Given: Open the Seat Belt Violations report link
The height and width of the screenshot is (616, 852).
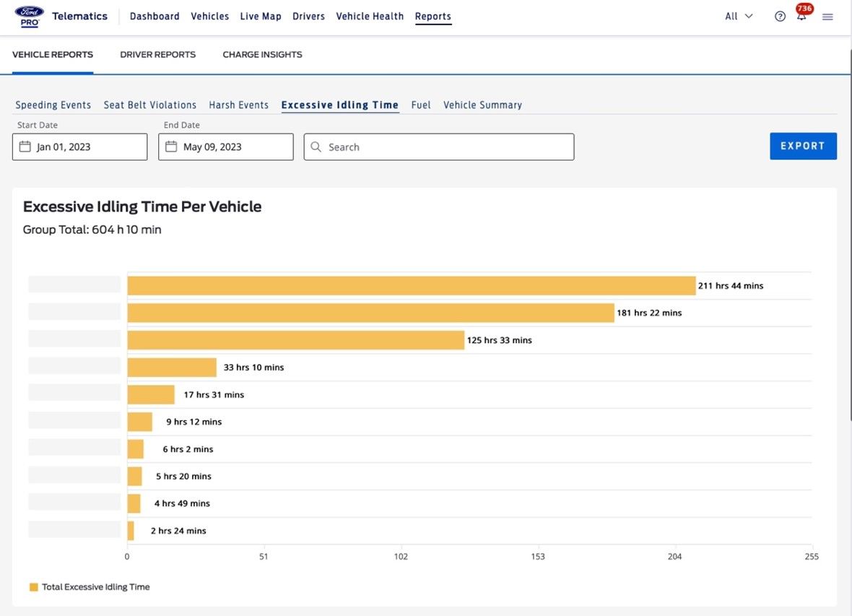Looking at the screenshot, I should pyautogui.click(x=150, y=105).
